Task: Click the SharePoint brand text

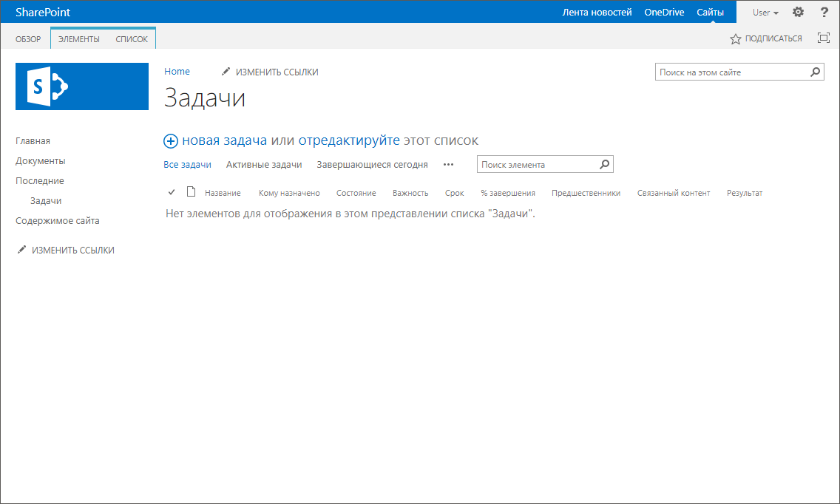Action: pos(43,13)
